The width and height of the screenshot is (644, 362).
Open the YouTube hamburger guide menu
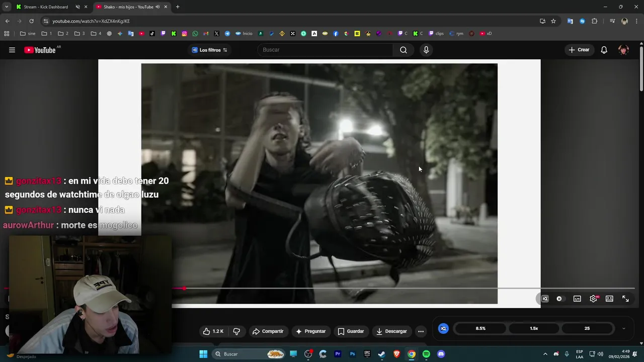(x=12, y=50)
